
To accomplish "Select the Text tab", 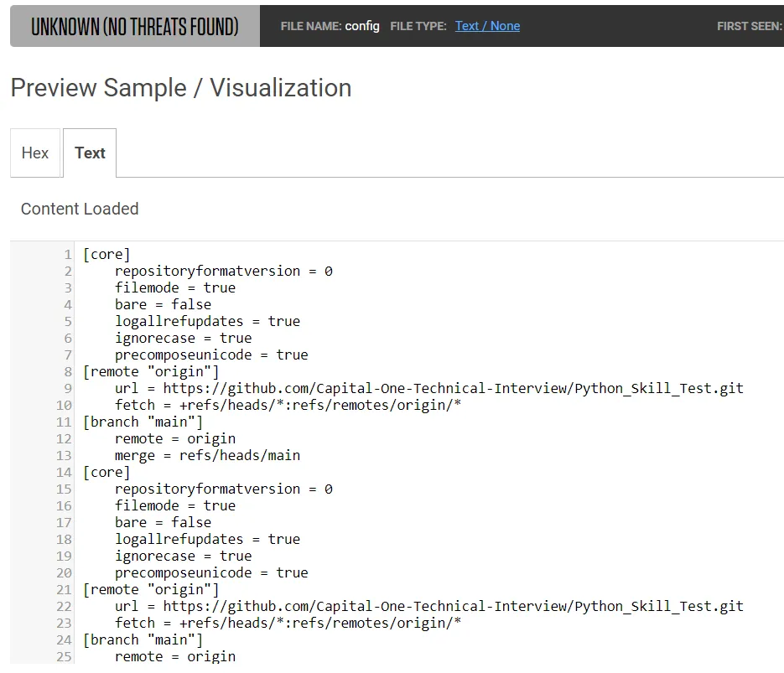I will (90, 153).
